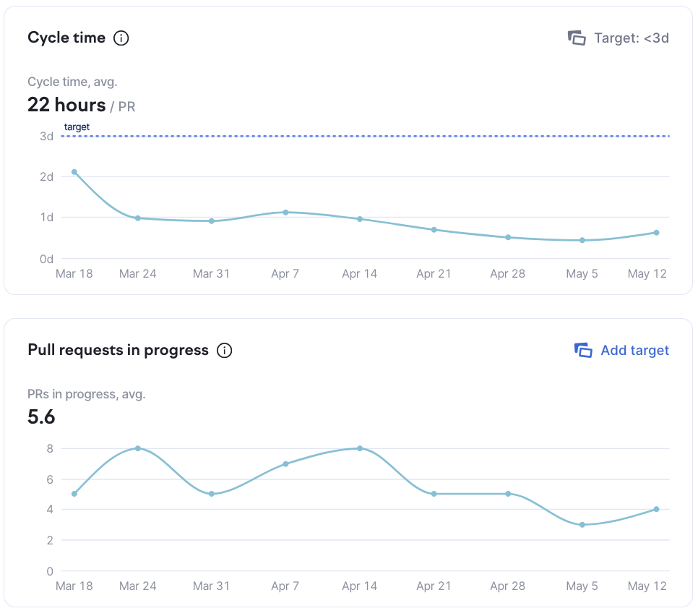Click the 22 hours average value
698x616 pixels.
[66, 106]
